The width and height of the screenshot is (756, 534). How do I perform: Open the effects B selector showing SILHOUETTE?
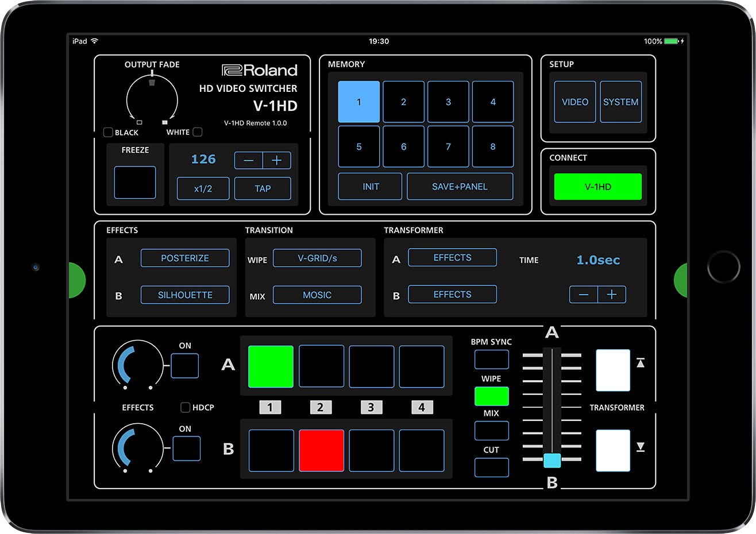click(x=185, y=295)
